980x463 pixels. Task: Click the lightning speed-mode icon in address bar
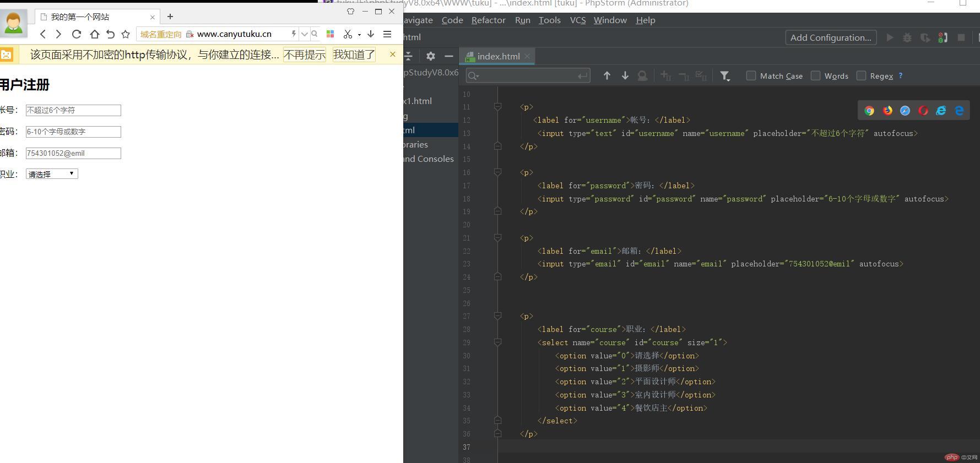(294, 34)
